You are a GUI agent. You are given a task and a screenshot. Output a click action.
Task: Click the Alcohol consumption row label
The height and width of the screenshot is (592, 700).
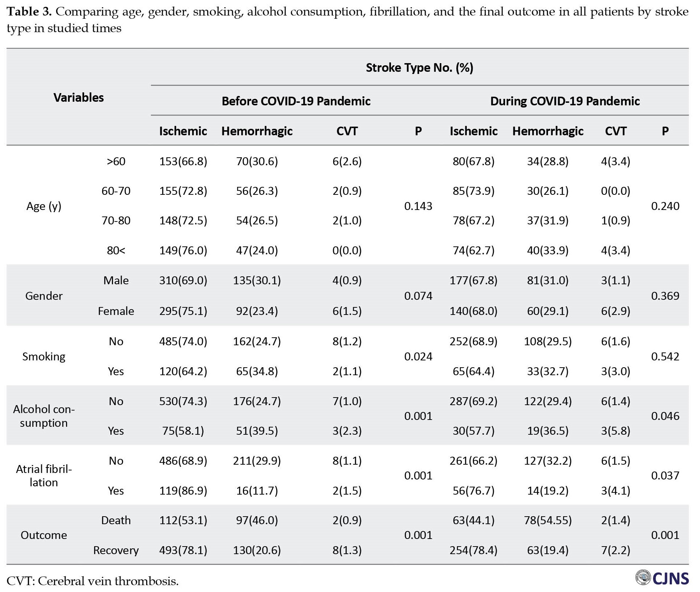tap(44, 416)
